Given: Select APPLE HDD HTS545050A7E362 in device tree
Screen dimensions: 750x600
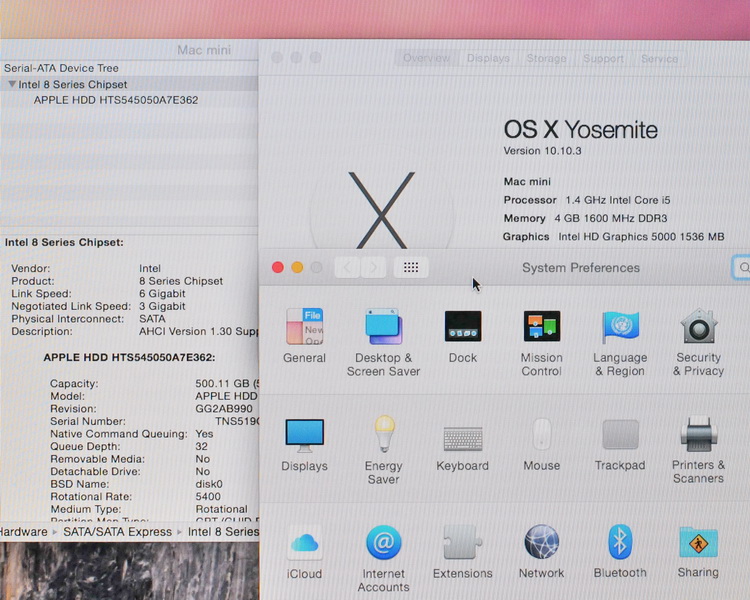Looking at the screenshot, I should [115, 100].
